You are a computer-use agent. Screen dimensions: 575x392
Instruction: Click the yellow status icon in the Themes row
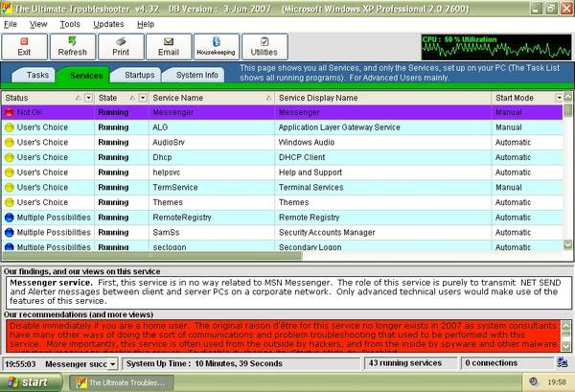click(x=10, y=202)
